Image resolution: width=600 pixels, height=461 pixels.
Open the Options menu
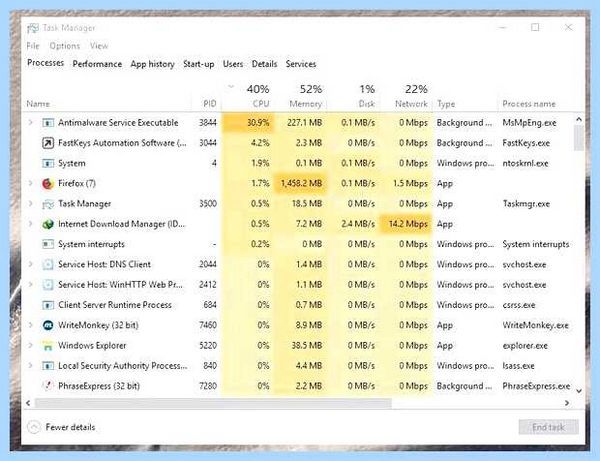click(x=65, y=46)
